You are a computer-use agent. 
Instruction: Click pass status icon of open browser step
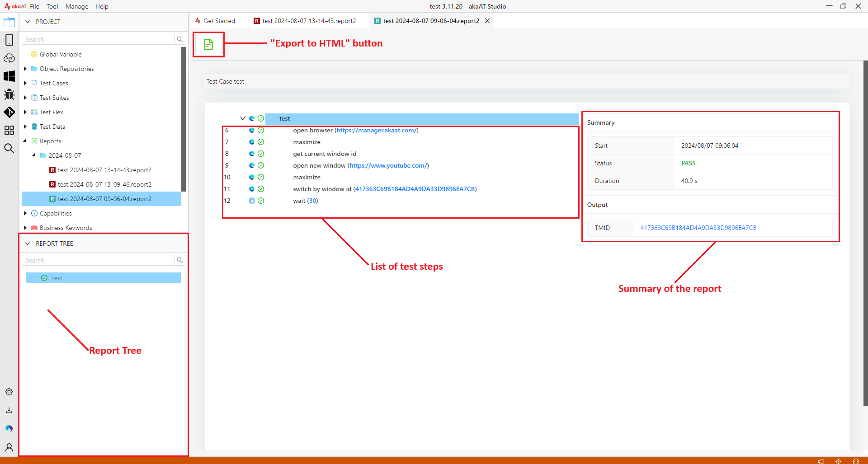point(261,130)
